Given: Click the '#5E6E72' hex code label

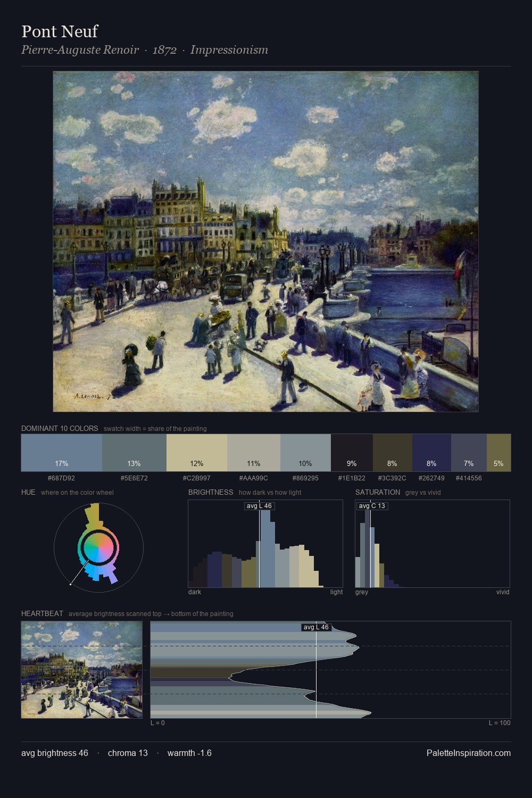Looking at the screenshot, I should point(134,478).
